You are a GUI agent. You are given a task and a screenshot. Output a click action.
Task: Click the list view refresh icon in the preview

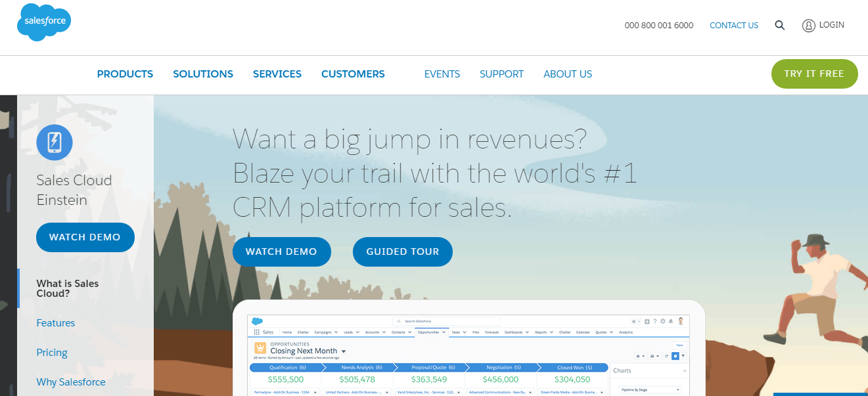666,356
